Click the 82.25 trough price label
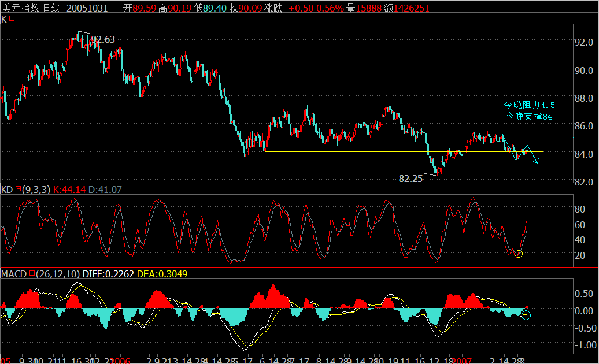599x364 pixels. (x=411, y=179)
